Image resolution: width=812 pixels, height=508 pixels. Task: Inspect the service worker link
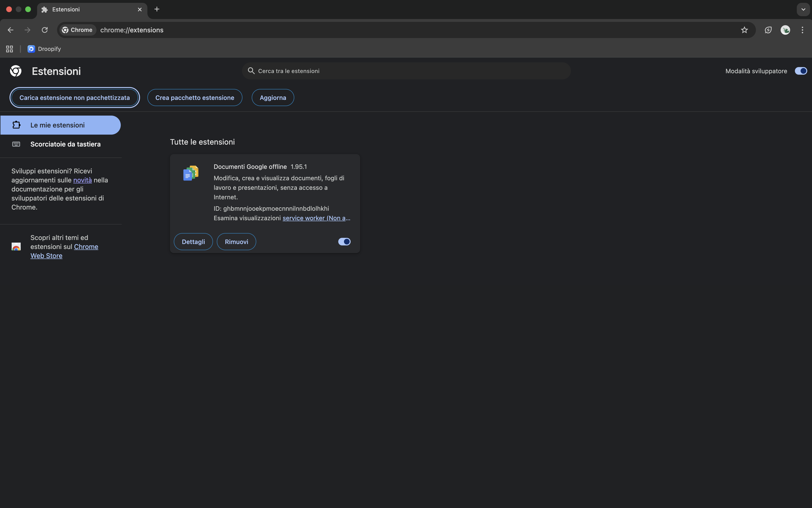(316, 218)
